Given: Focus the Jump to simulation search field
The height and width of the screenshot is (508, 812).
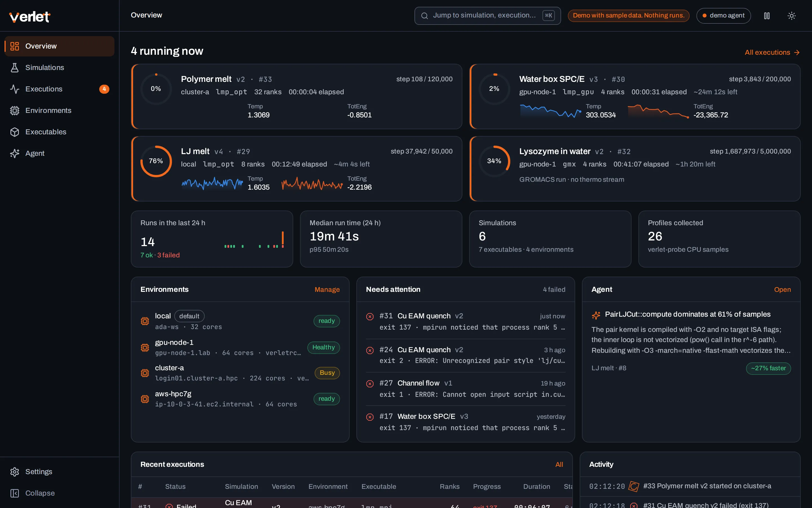Looking at the screenshot, I should (x=487, y=16).
